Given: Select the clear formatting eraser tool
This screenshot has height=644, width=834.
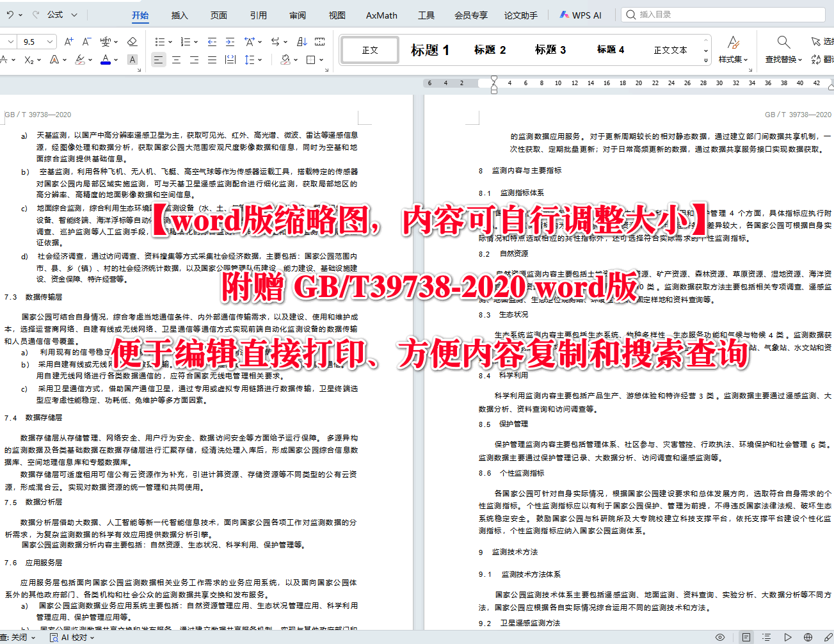Looking at the screenshot, I should click(131, 42).
